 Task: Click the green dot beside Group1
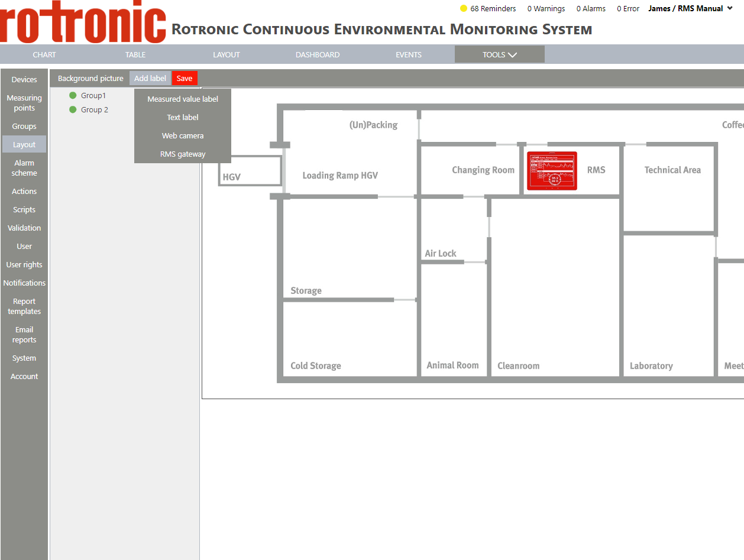pyautogui.click(x=73, y=95)
